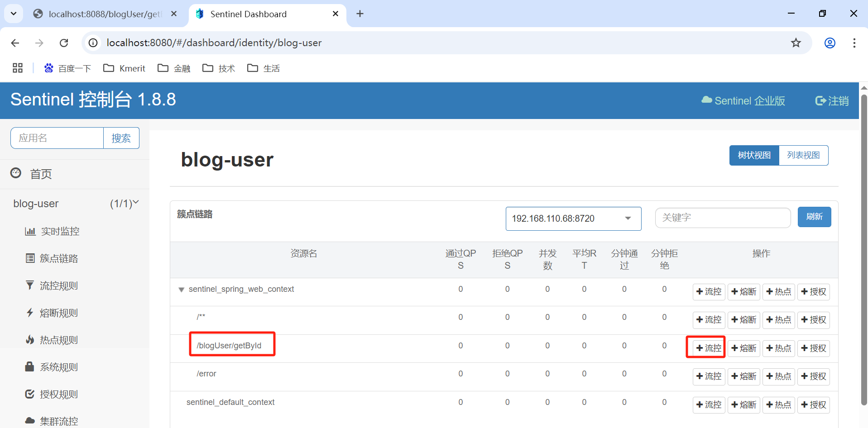This screenshot has width=868, height=428.
Task: Click the 搜索 search button
Action: [x=121, y=138]
